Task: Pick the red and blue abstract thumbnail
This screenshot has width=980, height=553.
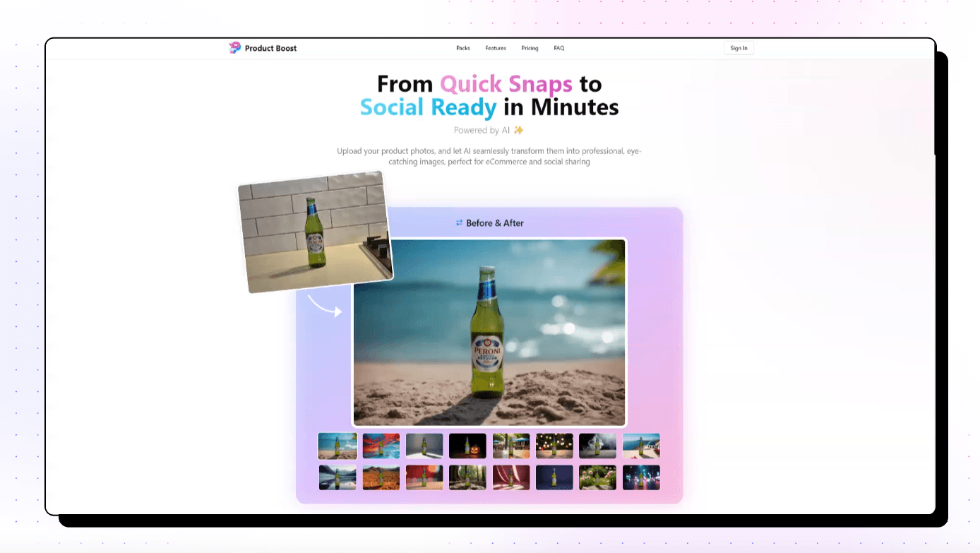Action: point(381,446)
